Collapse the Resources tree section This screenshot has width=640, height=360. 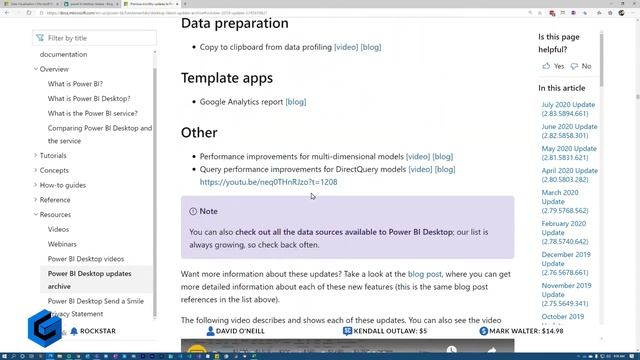(x=36, y=214)
